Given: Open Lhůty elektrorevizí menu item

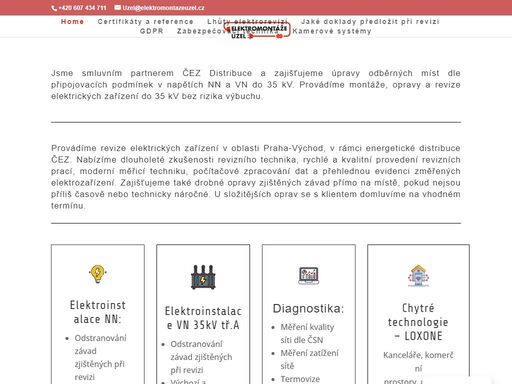Looking at the screenshot, I should tap(247, 21).
